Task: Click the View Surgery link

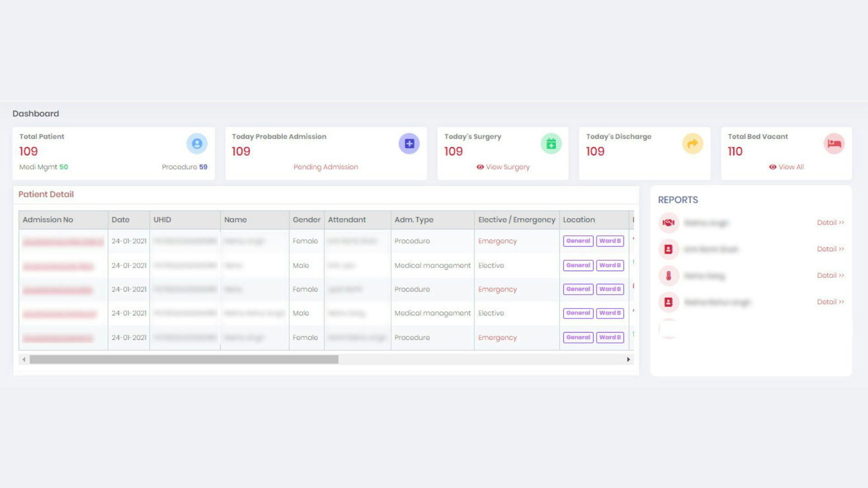Action: [x=507, y=167]
